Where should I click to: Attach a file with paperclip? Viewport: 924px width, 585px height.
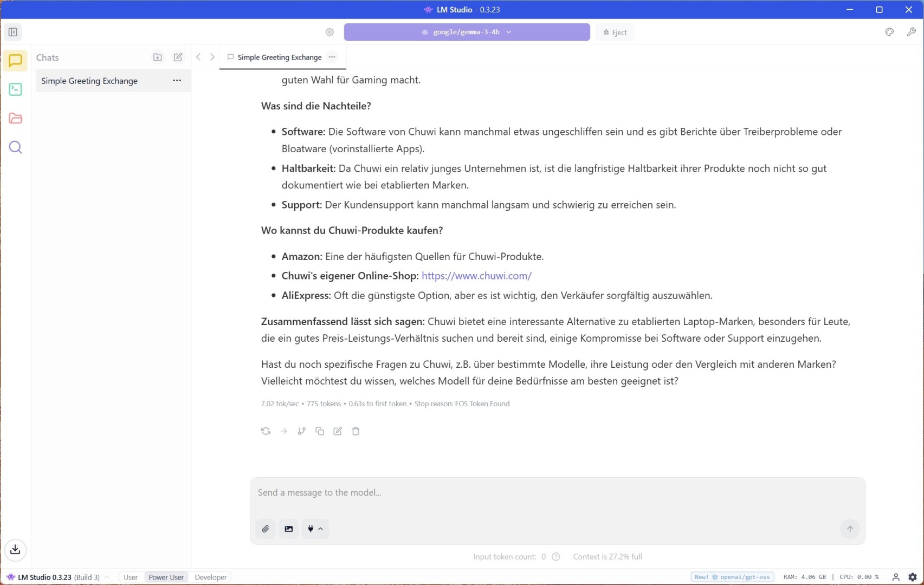pos(266,529)
